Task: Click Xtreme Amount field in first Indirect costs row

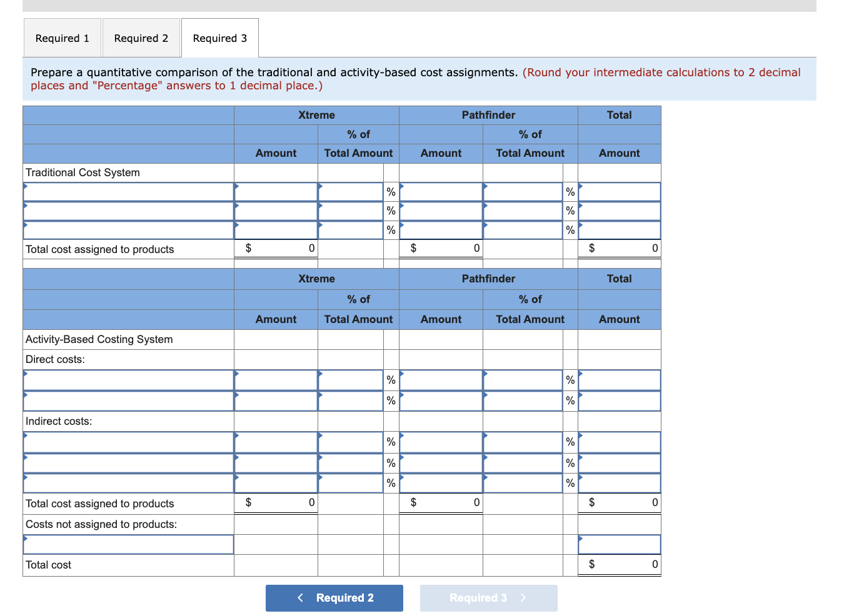Action: 276,442
